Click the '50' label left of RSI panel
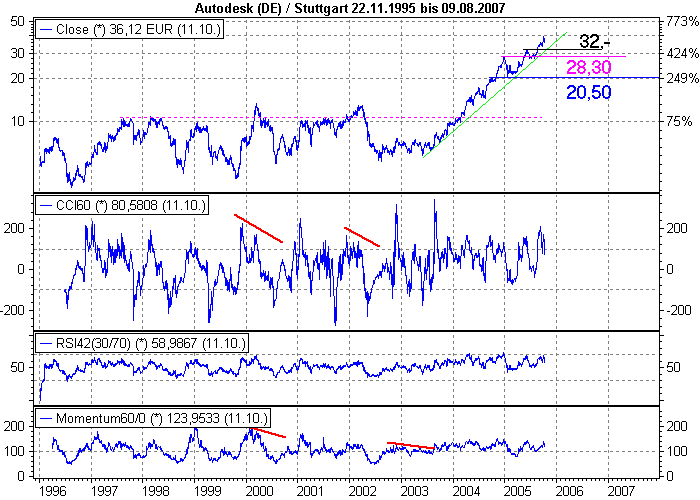The image size is (700, 500). (18, 368)
